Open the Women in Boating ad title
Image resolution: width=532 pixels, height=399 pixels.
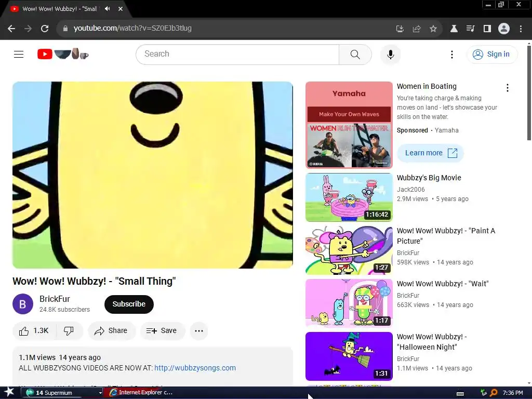[x=427, y=86]
